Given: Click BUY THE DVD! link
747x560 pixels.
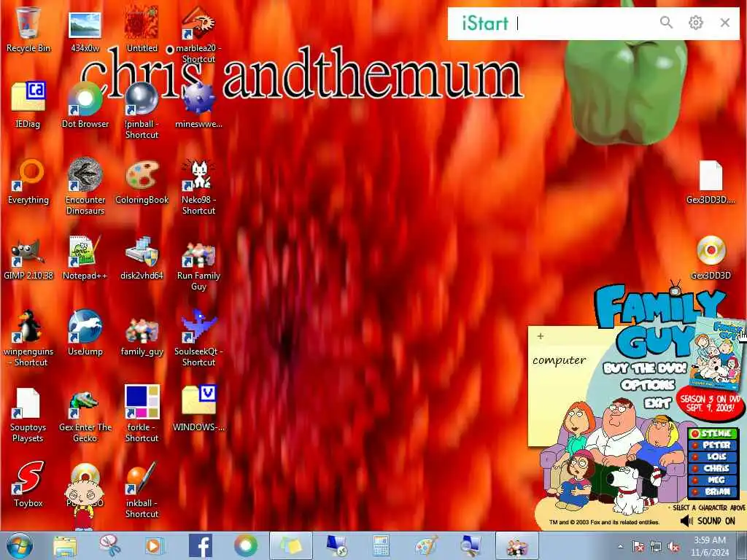Looking at the screenshot, I should tap(645, 368).
